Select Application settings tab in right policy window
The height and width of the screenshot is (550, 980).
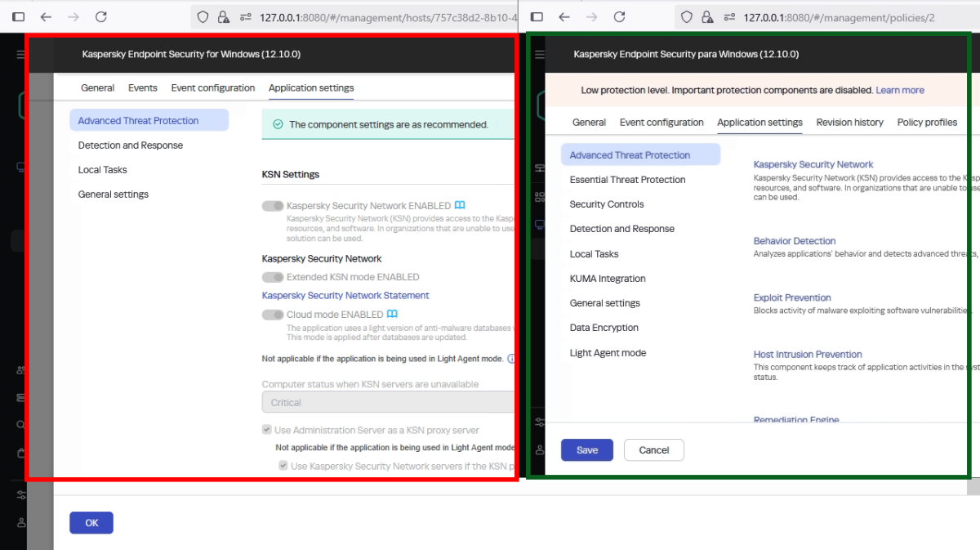tap(759, 123)
